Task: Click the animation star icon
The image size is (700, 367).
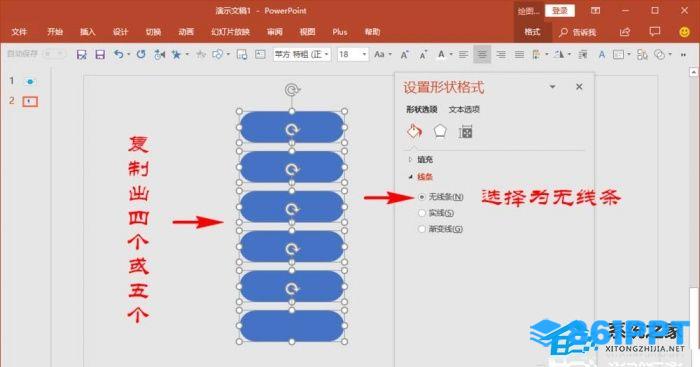Action: [x=176, y=54]
